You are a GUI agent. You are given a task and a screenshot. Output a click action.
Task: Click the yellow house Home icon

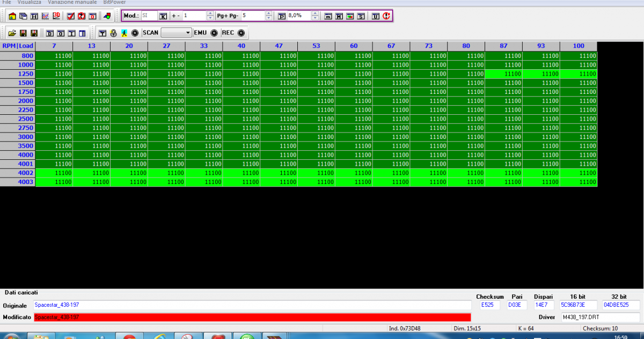pyautogui.click(x=12, y=16)
